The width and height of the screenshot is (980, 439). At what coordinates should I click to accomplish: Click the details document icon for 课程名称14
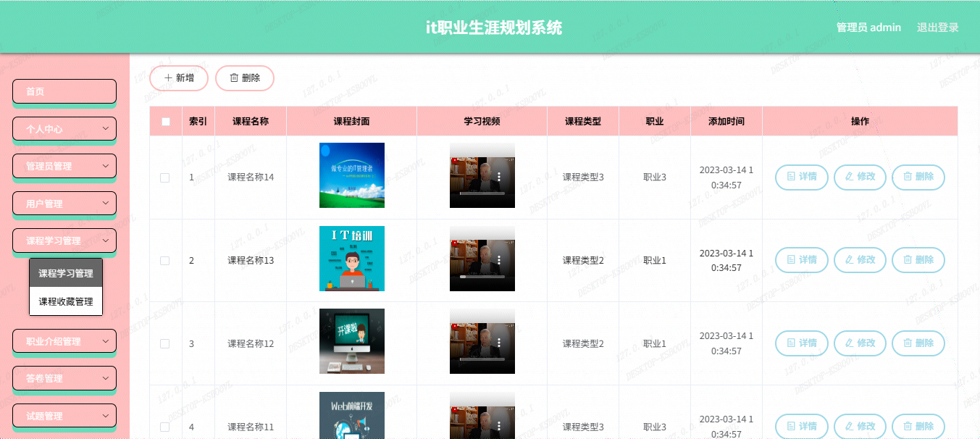coord(792,177)
